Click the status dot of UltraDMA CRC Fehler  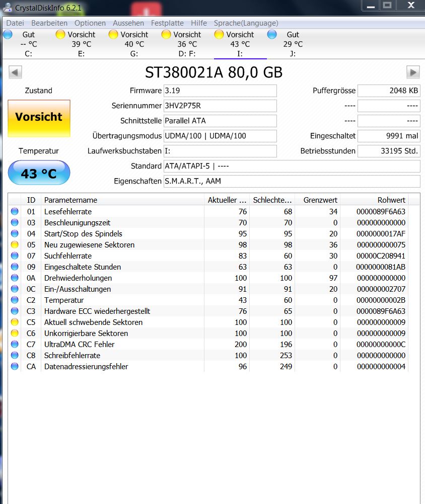pos(15,344)
